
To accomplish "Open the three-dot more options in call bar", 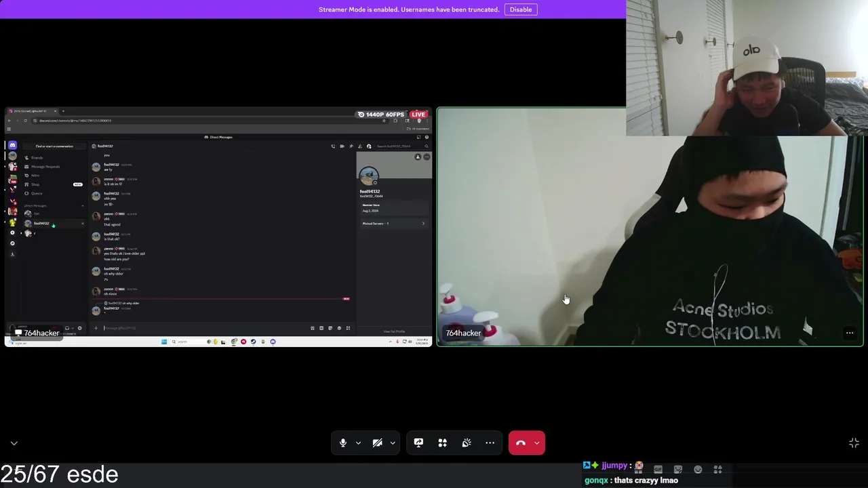I will (x=490, y=443).
